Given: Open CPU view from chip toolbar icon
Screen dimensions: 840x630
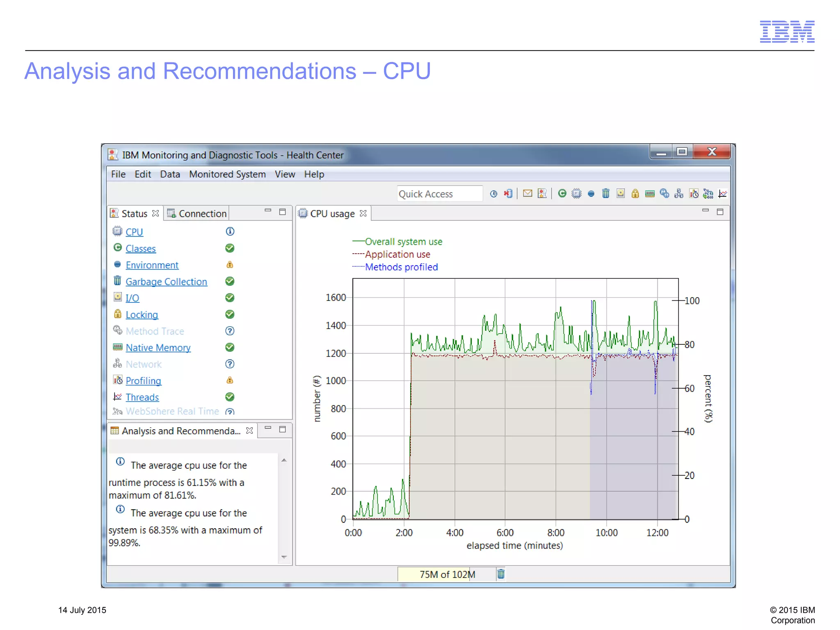Looking at the screenshot, I should tap(577, 193).
